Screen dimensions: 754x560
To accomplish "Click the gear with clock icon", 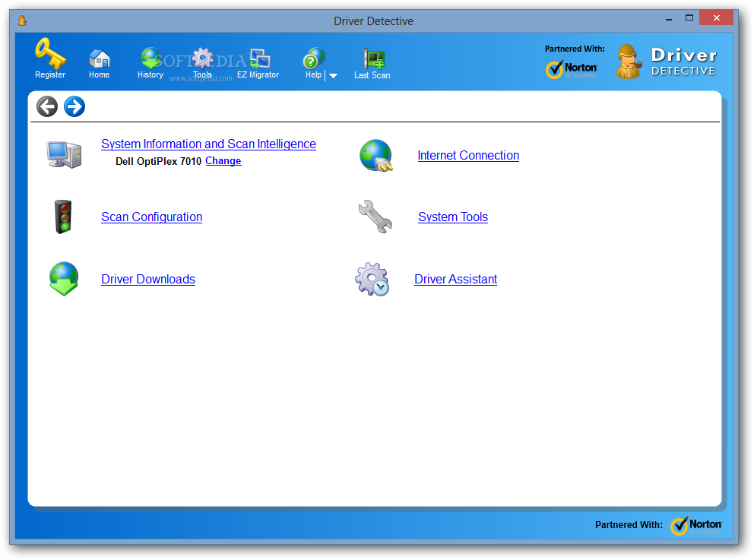I will (372, 279).
